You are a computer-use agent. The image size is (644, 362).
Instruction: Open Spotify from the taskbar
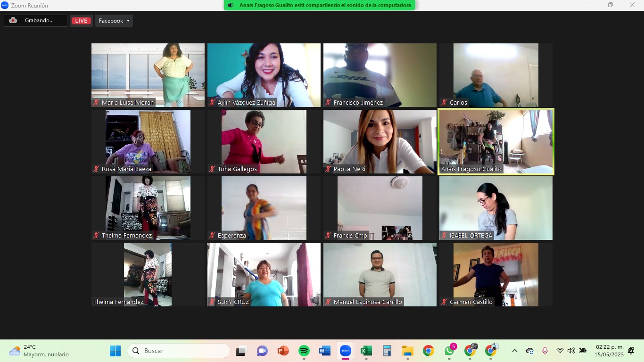point(304,351)
